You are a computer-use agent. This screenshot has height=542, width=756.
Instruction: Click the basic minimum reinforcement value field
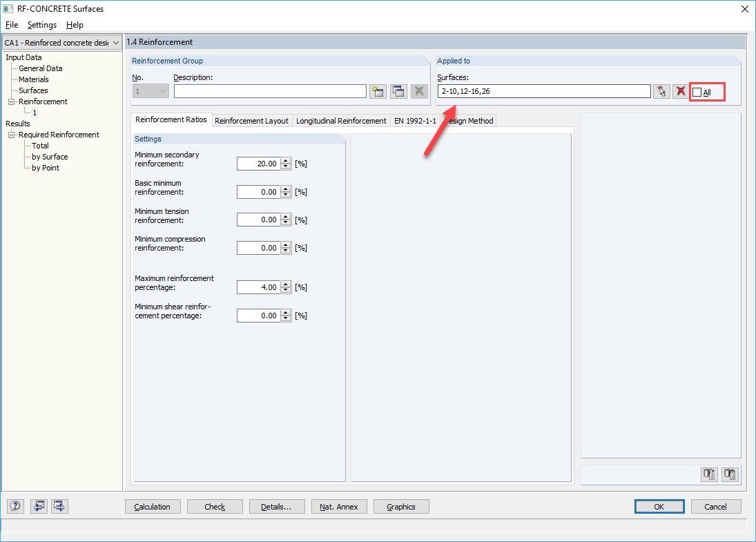click(x=258, y=192)
